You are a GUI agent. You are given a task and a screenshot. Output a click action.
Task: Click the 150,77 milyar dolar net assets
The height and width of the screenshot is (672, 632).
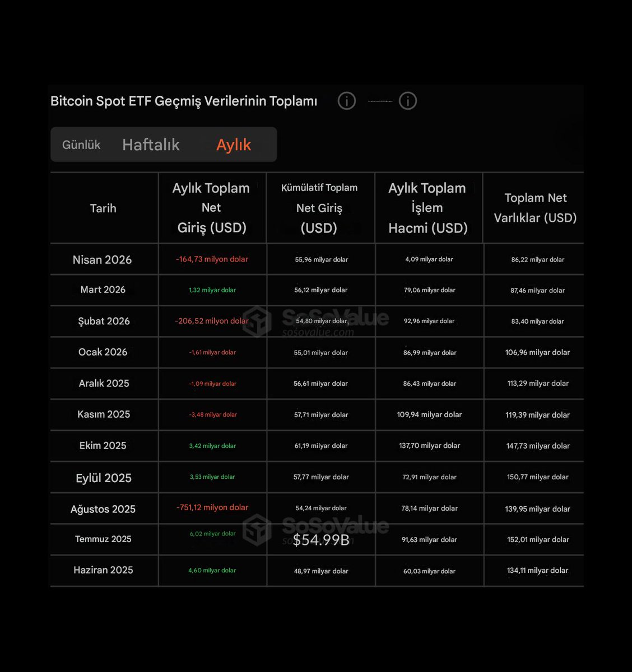(537, 477)
